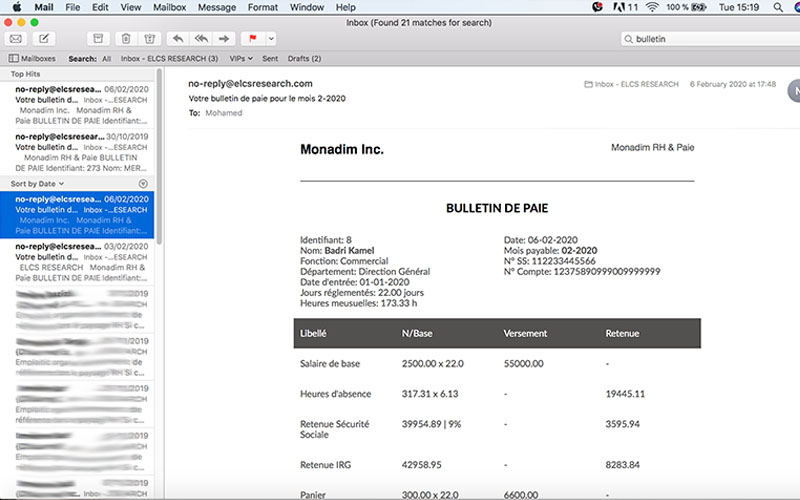Move selected message to Junk
Viewport: 800px width, 500px height.
click(x=150, y=39)
